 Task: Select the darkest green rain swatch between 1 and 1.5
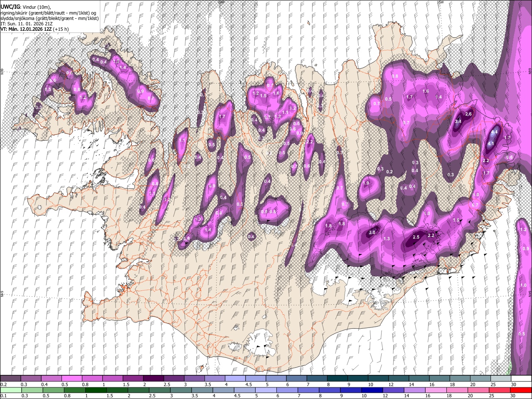96,390
